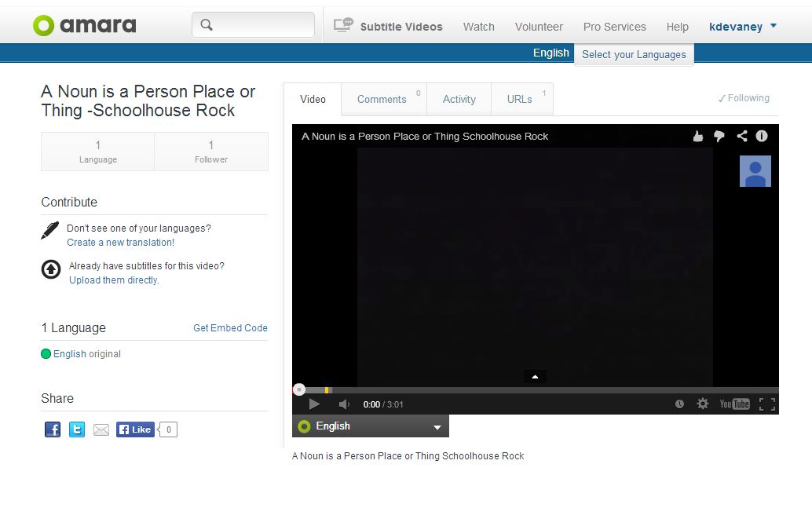
Task: Click the Amara circle icon in subtitle bar
Action: pyautogui.click(x=304, y=426)
